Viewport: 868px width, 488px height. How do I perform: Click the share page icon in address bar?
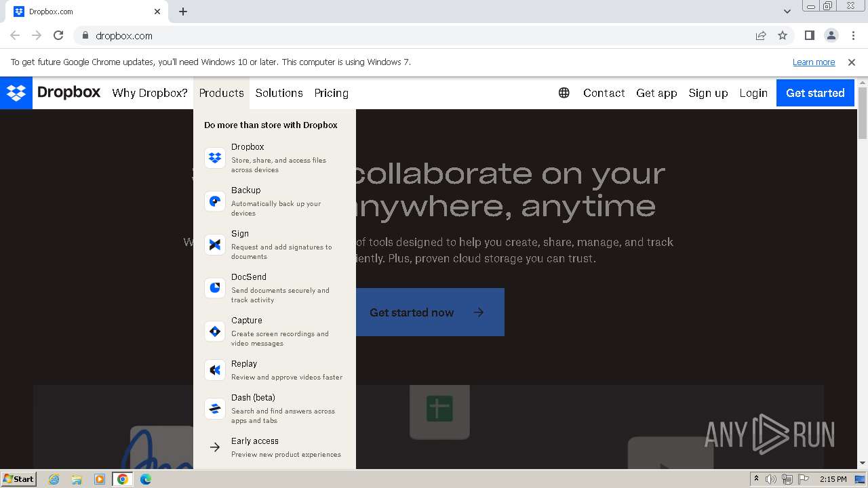[761, 36]
